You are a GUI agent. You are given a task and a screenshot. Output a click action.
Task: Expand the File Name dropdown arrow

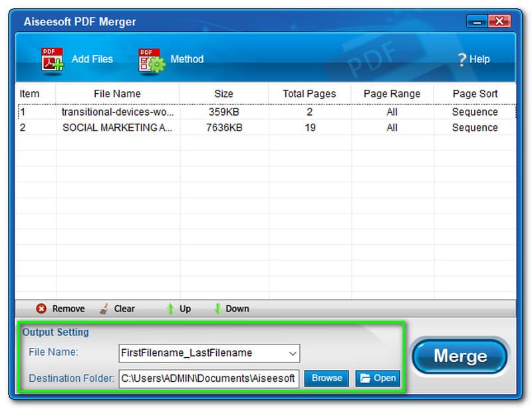click(x=291, y=353)
